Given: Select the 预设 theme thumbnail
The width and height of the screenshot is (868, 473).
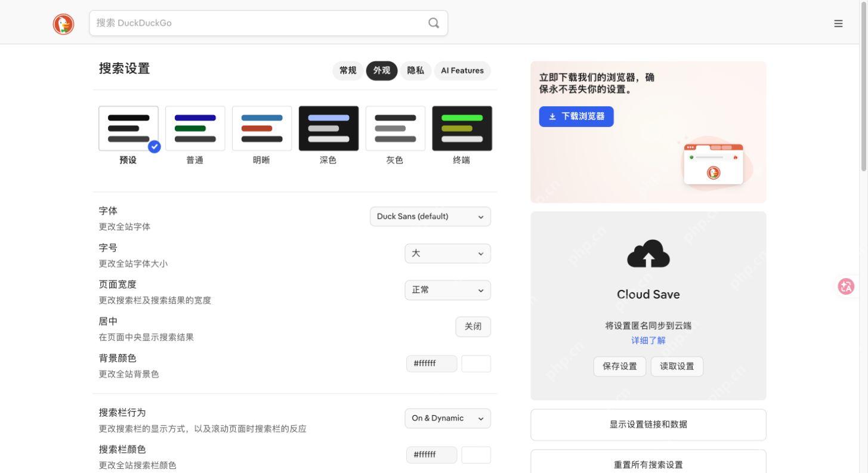Looking at the screenshot, I should tap(128, 128).
